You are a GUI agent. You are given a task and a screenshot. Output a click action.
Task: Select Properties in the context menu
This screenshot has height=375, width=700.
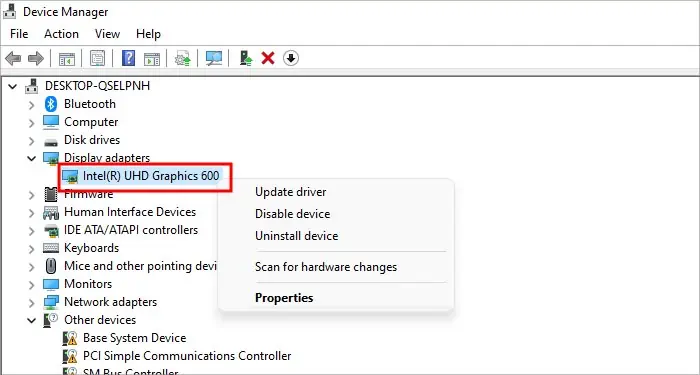[x=284, y=298]
